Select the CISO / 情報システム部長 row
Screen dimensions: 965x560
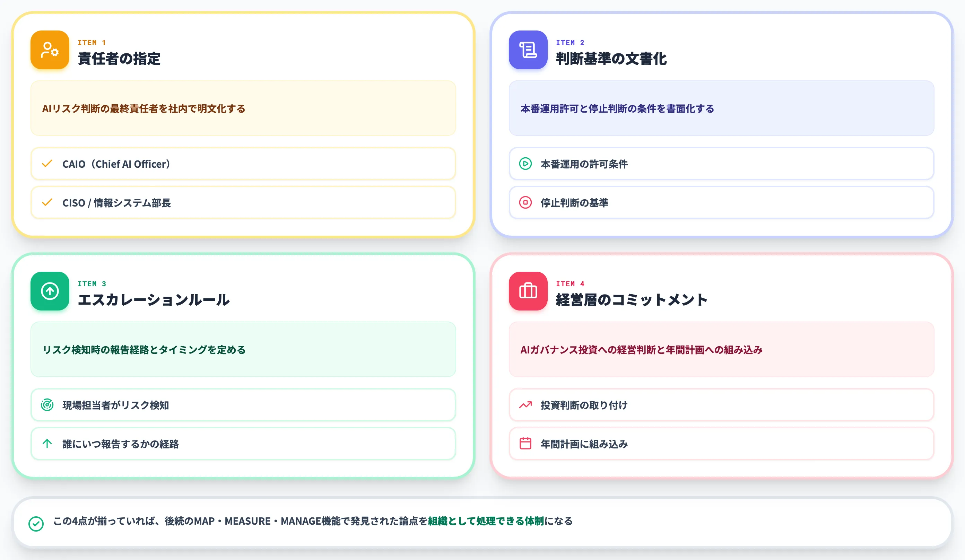[243, 202]
